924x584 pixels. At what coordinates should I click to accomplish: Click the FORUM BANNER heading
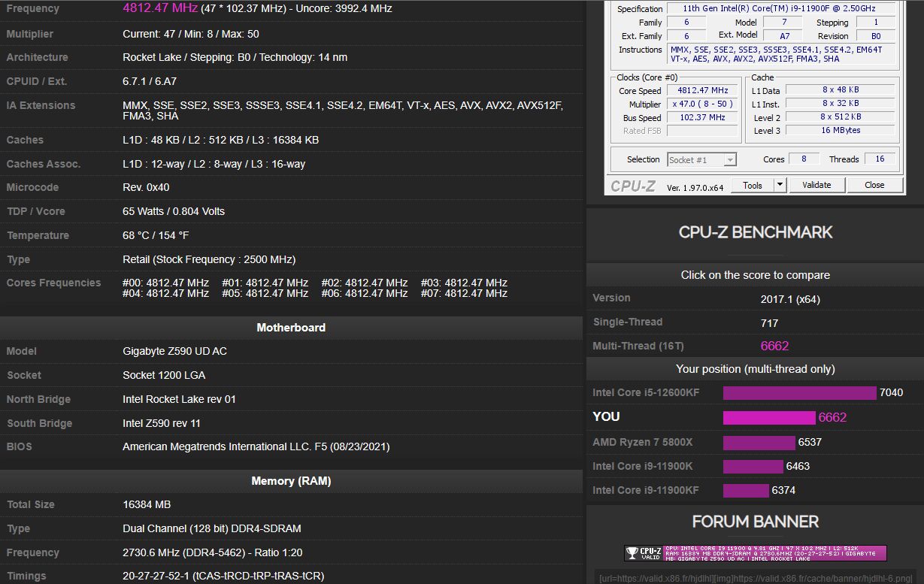point(755,522)
